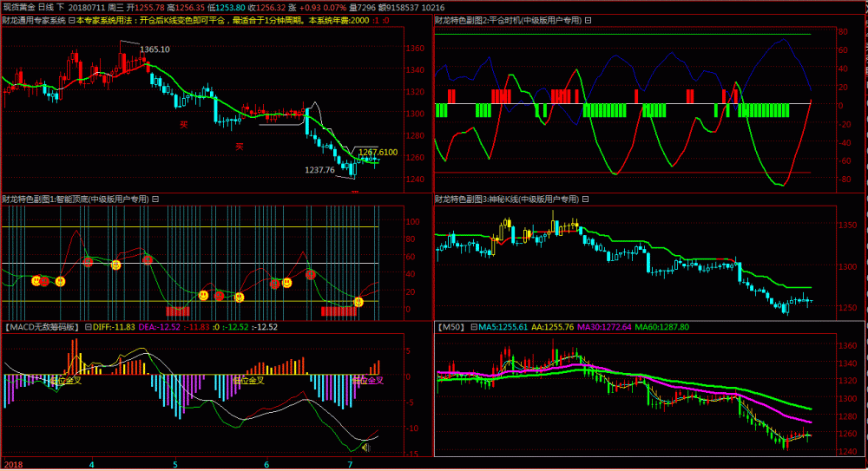
Task: Click the red bottom-signal block near late June
Action: point(339,311)
